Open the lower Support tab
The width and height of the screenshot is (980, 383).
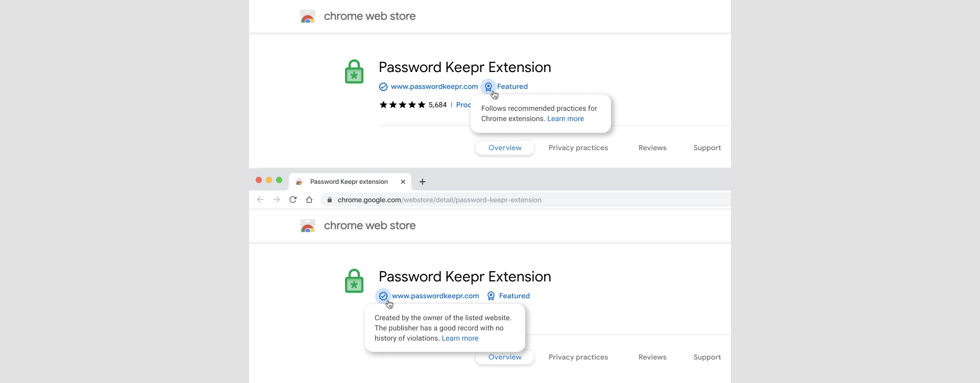coord(707,357)
